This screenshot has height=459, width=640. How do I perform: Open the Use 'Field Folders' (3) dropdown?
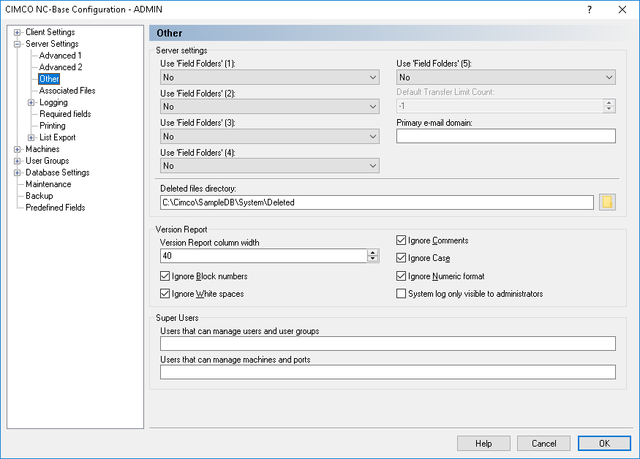tap(269, 136)
